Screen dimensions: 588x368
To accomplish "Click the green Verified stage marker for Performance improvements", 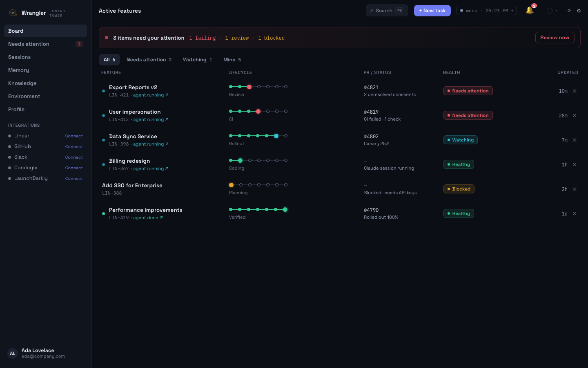I will coord(285,209).
